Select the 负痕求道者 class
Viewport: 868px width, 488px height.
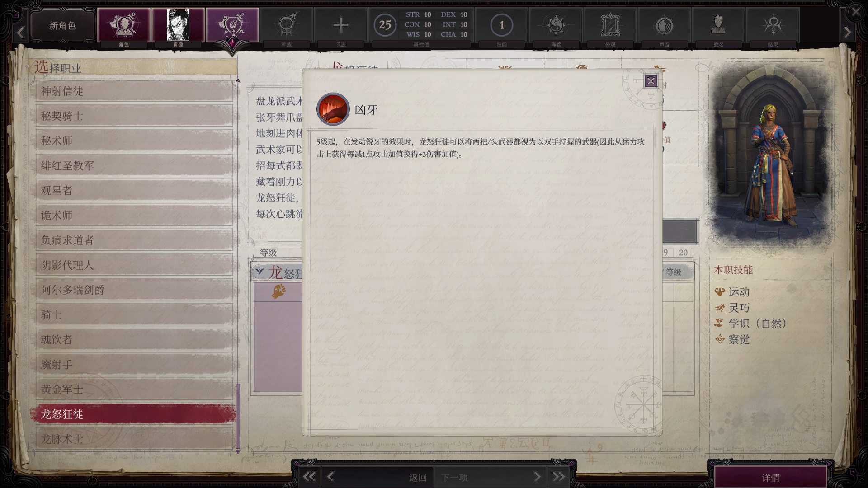(x=134, y=240)
